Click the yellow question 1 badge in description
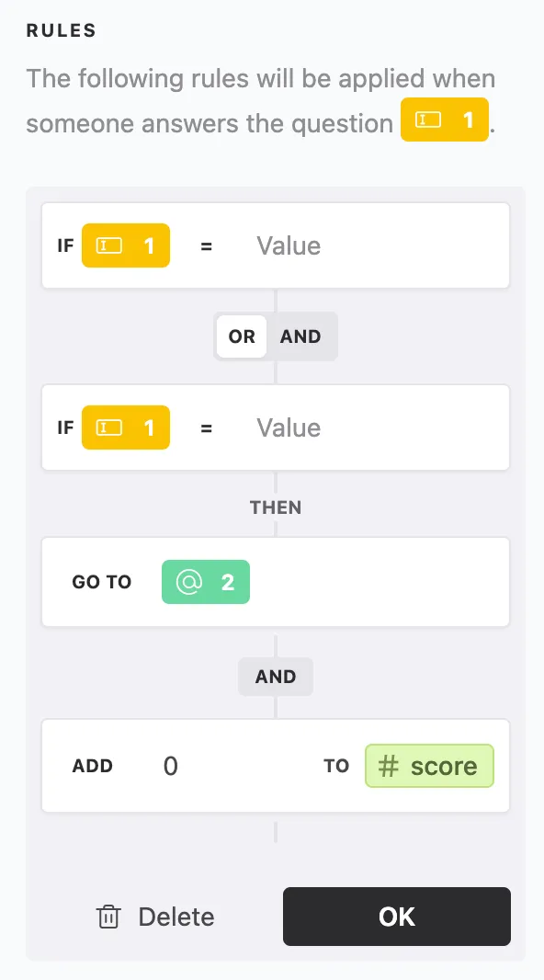 445,120
